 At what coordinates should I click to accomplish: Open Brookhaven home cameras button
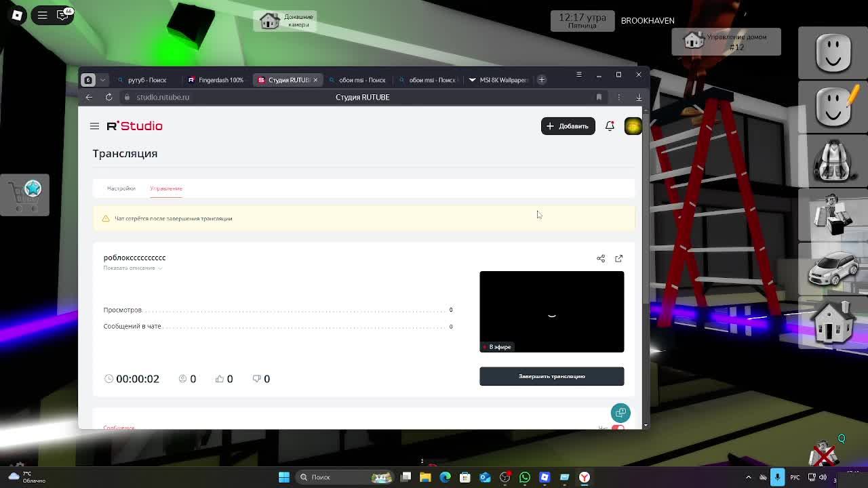[285, 21]
